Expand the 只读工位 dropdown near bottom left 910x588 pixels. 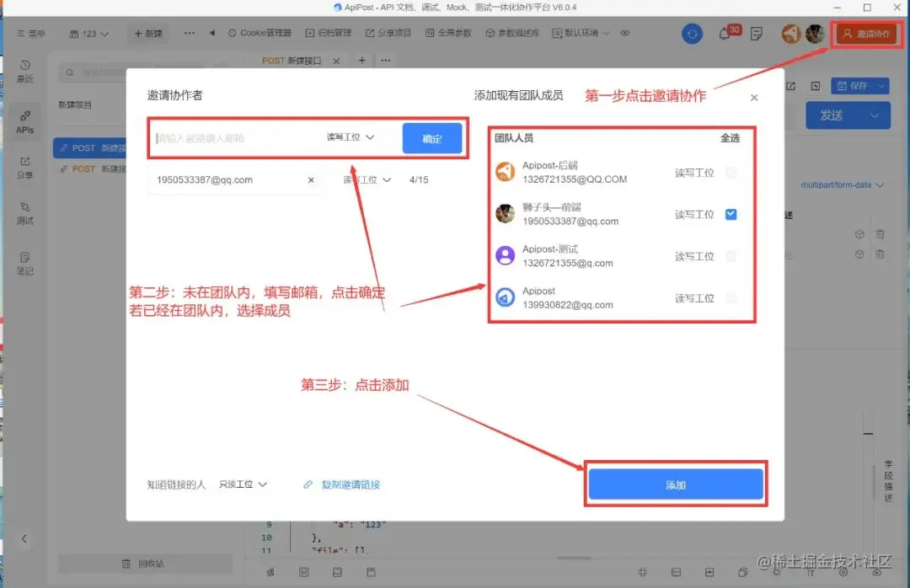point(242,484)
